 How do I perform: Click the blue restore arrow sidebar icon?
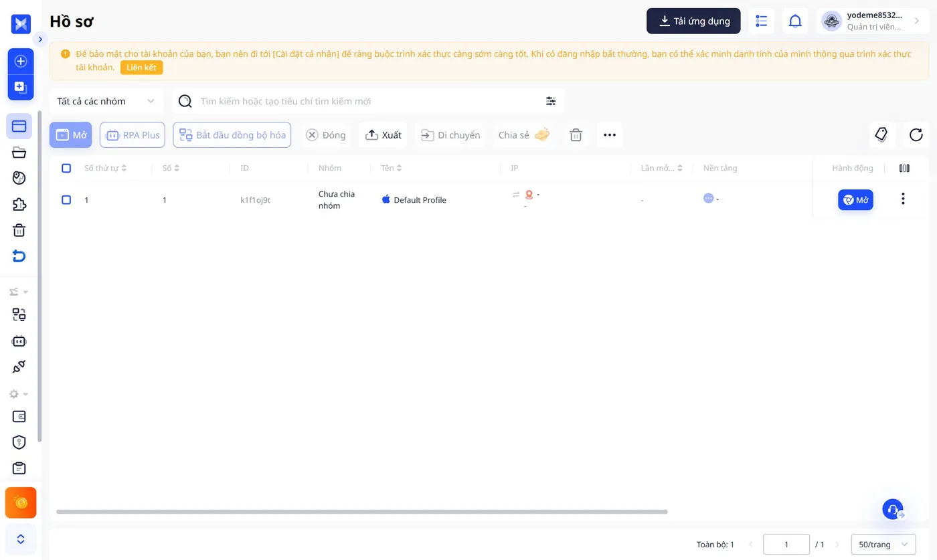tap(19, 256)
